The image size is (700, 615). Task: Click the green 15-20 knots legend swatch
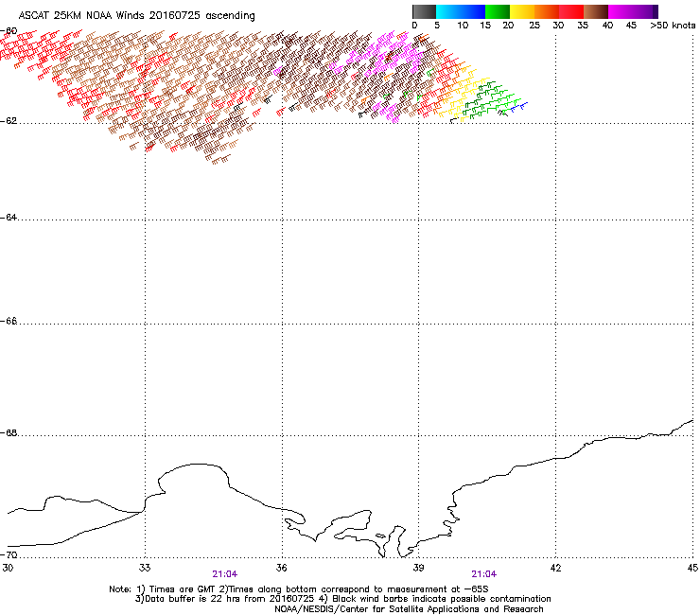coord(498,11)
